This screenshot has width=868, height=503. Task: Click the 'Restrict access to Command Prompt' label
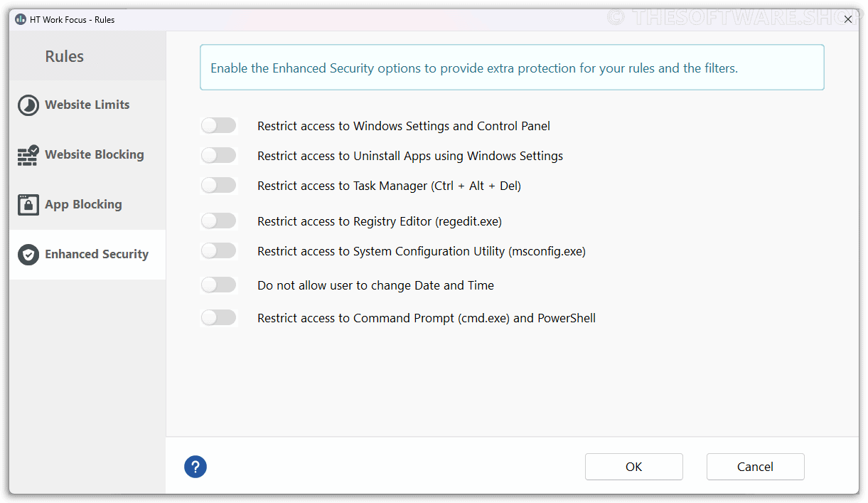[x=427, y=318]
